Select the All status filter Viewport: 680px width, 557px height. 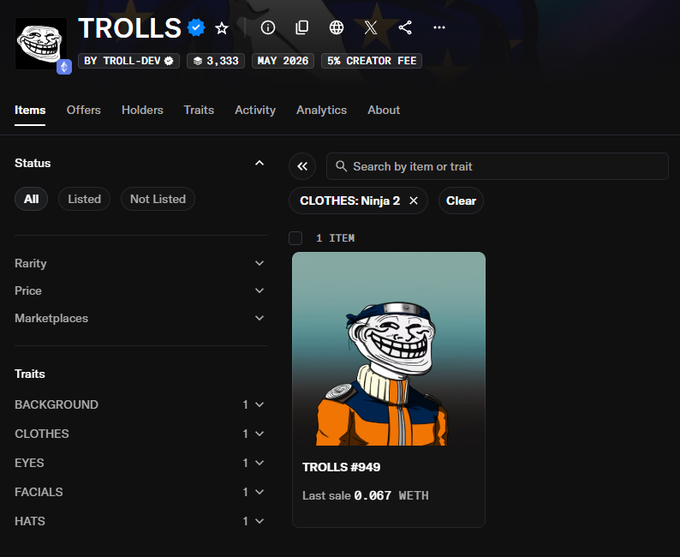click(x=31, y=199)
